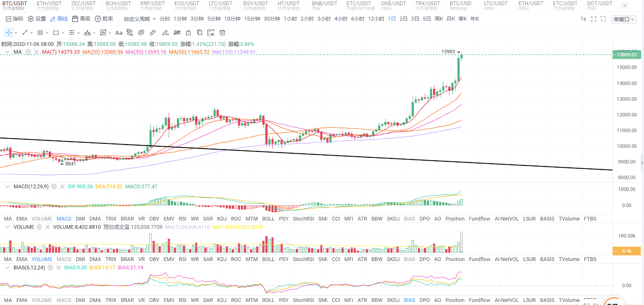Add a new trading pair tab
The width and height of the screenshot is (644, 305).
point(625,6)
